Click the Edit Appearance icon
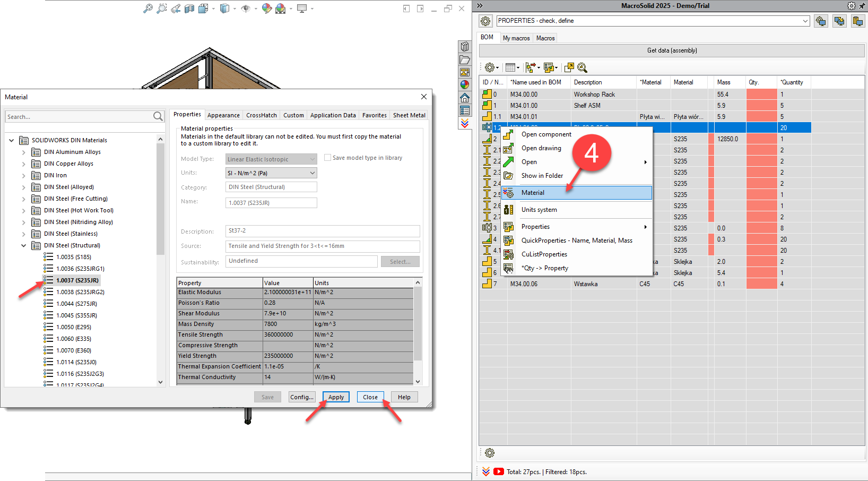 coord(267,8)
